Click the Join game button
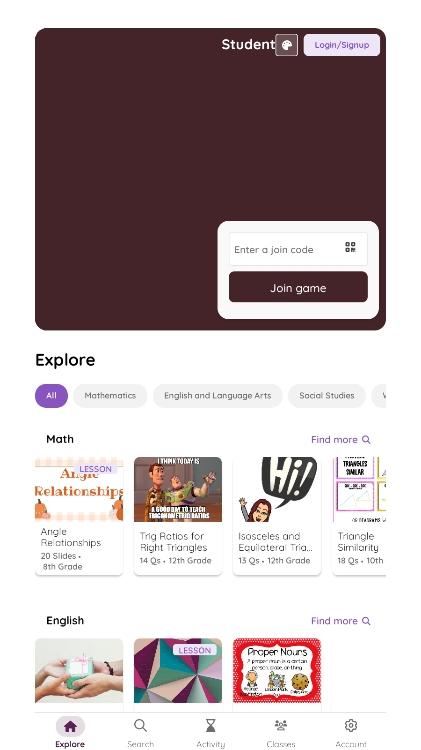The width and height of the screenshot is (421, 750). (x=298, y=287)
